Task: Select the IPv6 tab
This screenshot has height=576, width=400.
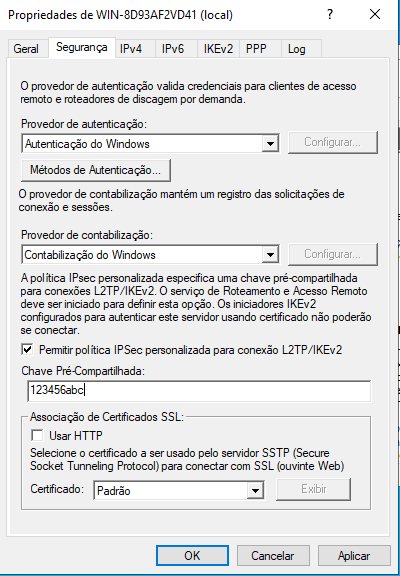Action: click(x=173, y=49)
